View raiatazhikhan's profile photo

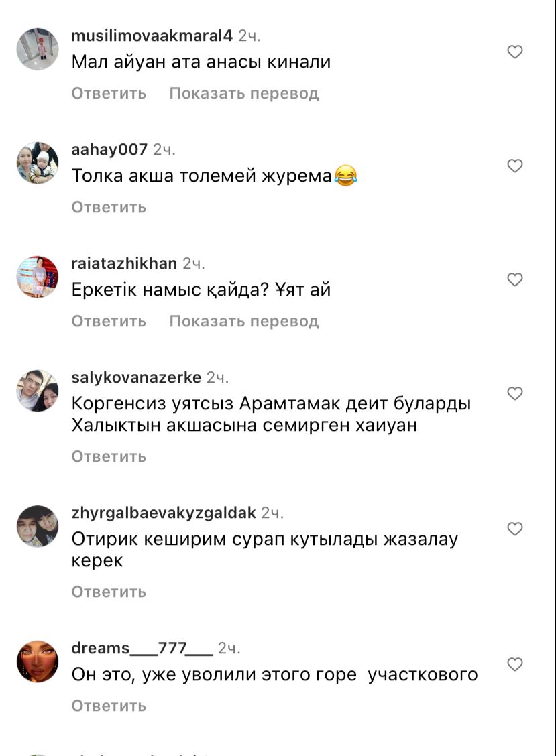38,276
